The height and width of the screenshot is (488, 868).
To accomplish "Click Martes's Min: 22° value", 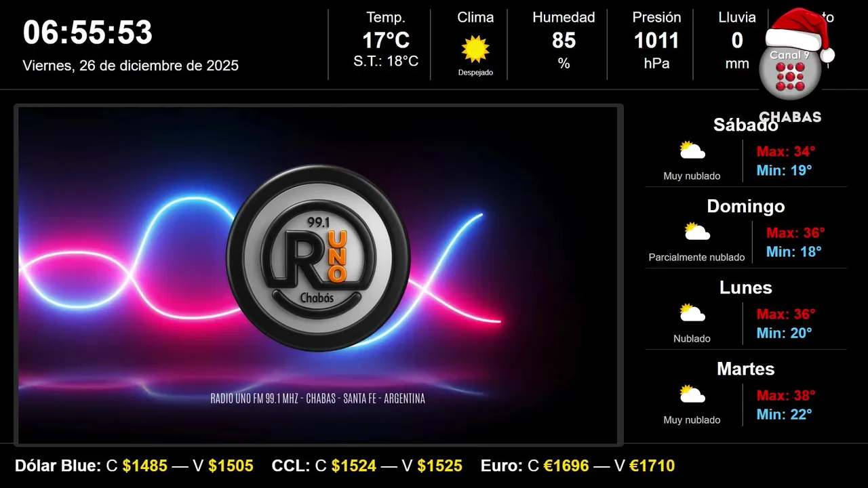I will click(784, 414).
